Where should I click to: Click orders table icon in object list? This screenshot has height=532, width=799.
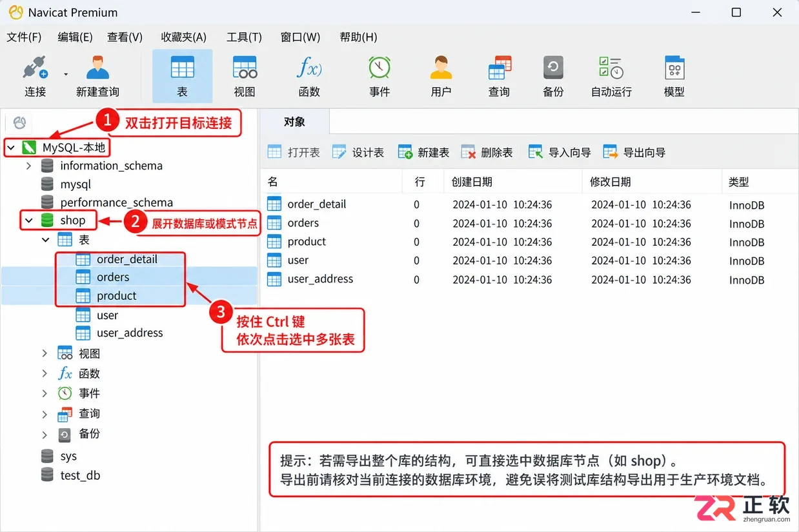(274, 223)
